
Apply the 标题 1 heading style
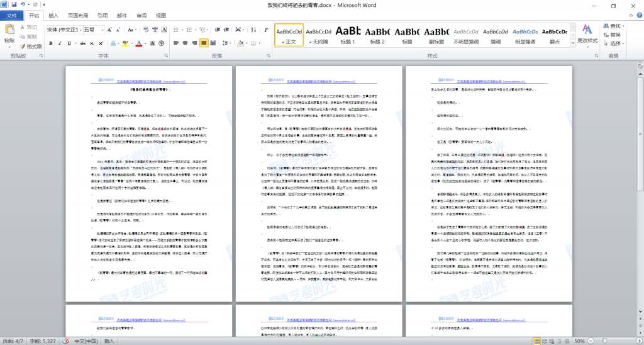348,36
